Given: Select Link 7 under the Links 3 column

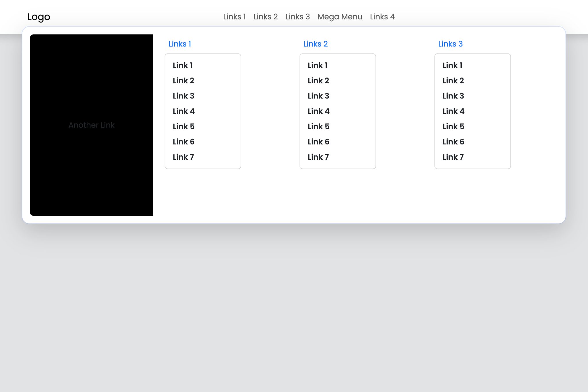Looking at the screenshot, I should click(x=453, y=157).
